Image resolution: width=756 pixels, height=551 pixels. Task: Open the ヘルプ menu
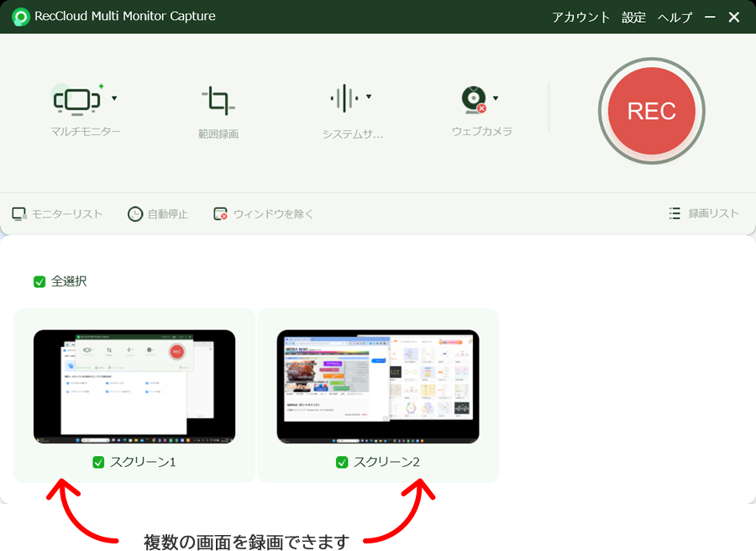(675, 18)
